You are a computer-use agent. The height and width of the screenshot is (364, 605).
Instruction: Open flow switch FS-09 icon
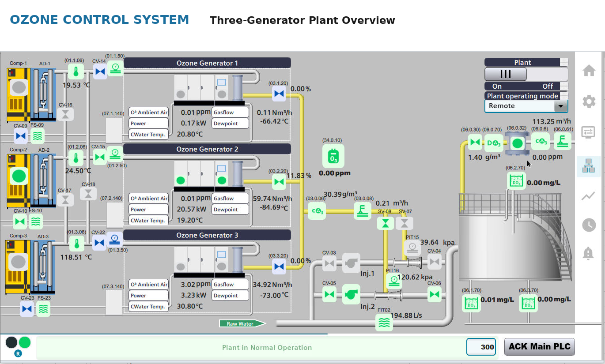coord(38,136)
